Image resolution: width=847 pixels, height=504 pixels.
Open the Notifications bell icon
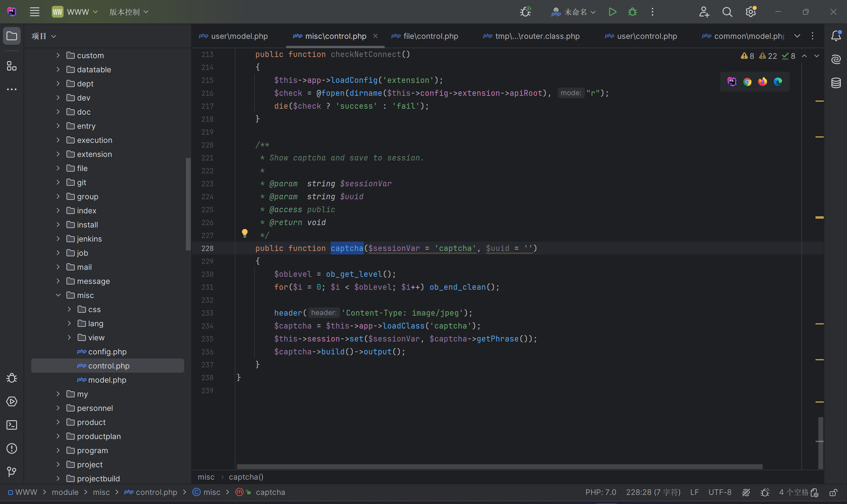click(836, 36)
